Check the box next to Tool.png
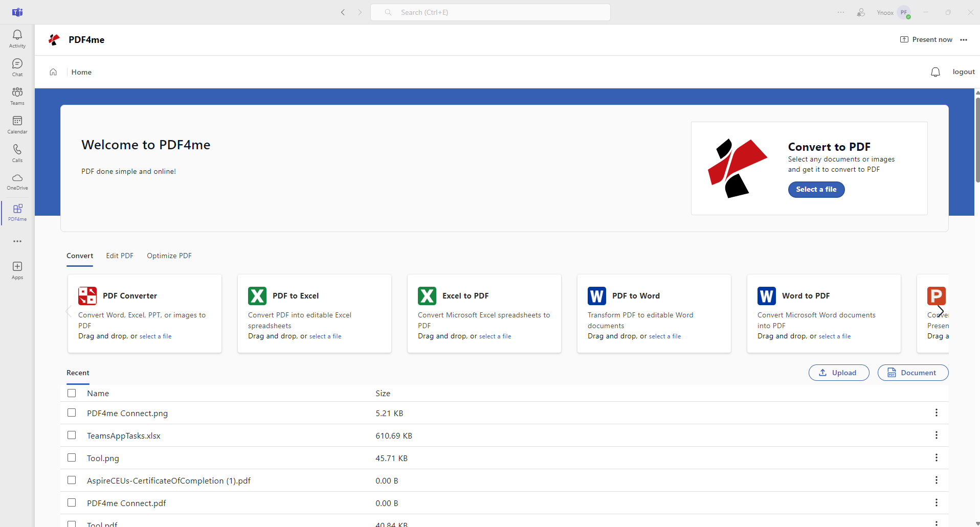This screenshot has width=980, height=527. (72, 457)
